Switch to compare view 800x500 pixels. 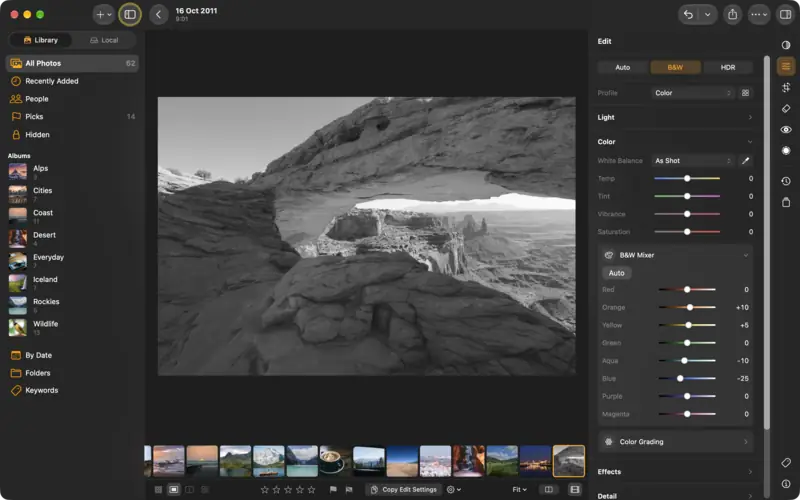point(189,490)
